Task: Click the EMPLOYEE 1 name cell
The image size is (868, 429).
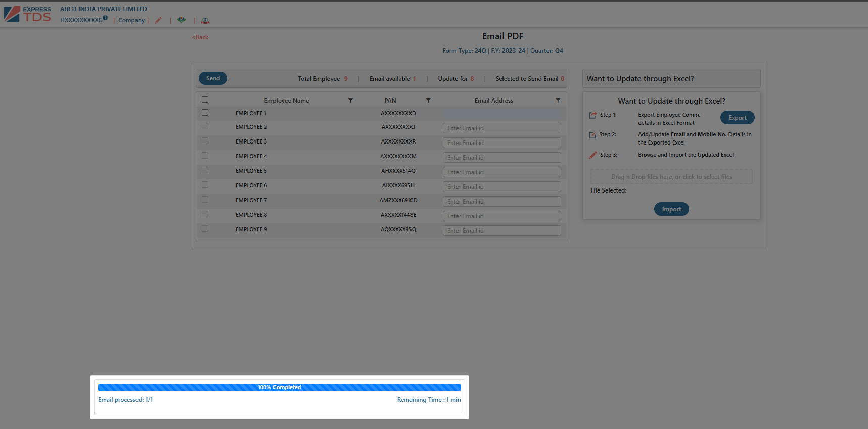Action: (251, 113)
